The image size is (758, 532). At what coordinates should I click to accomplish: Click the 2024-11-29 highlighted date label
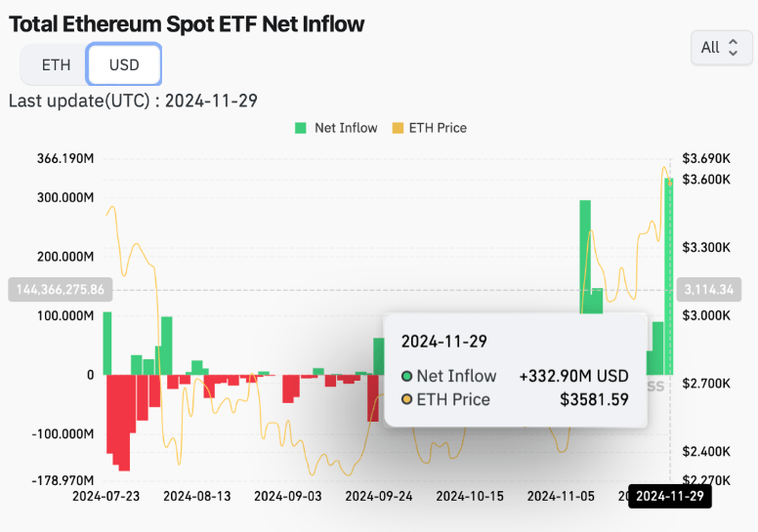(x=669, y=496)
